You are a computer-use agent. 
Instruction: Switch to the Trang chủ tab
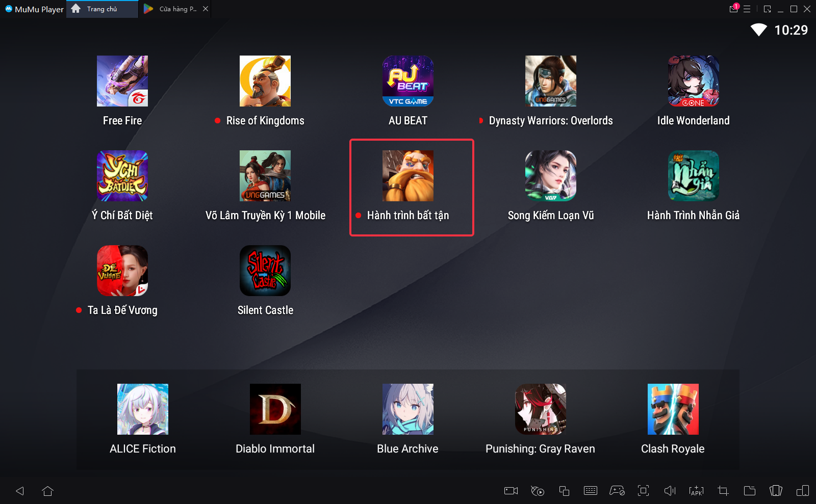101,9
